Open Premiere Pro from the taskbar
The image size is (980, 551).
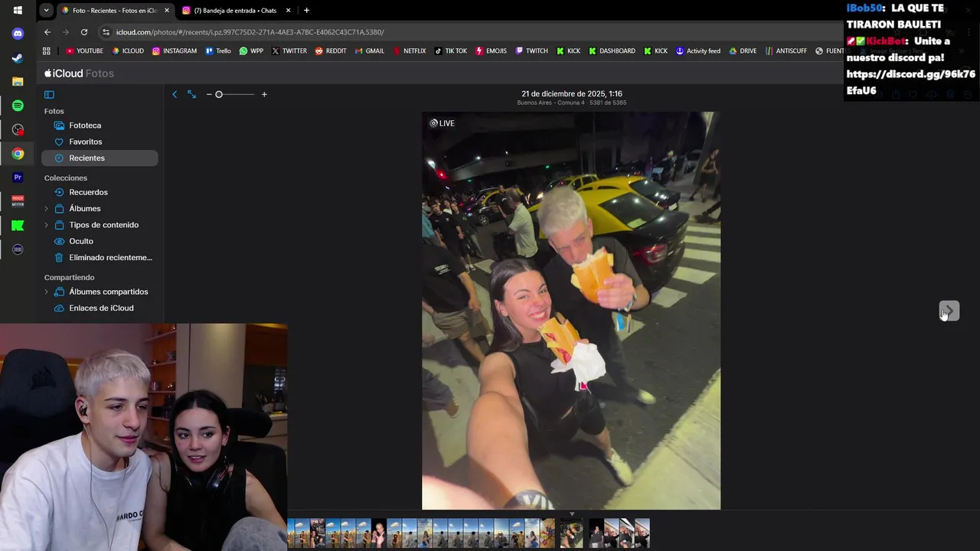[18, 178]
